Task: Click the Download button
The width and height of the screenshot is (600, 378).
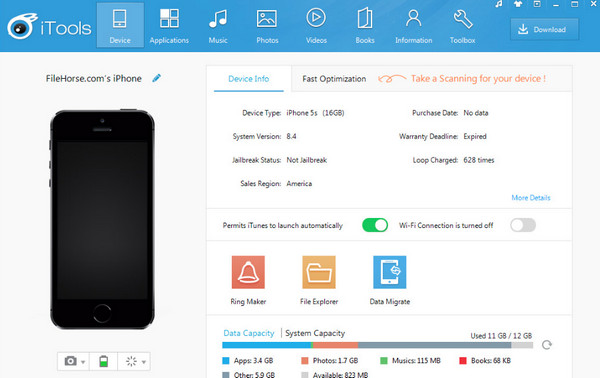Action: click(544, 29)
